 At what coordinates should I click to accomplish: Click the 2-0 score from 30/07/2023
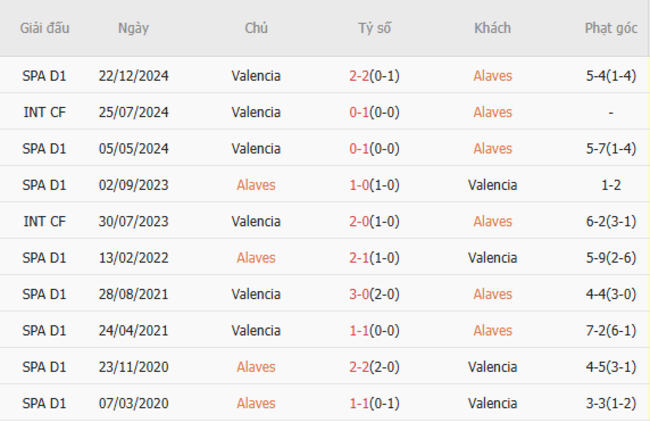coord(359,221)
